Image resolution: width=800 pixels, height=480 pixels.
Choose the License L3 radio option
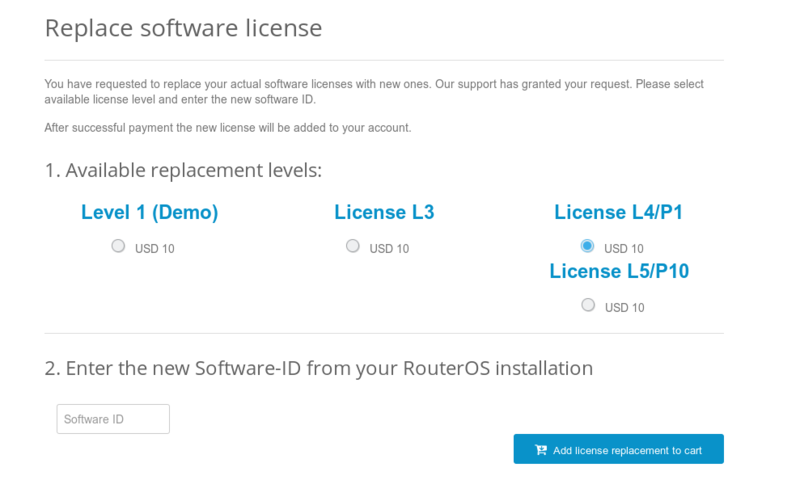(353, 246)
